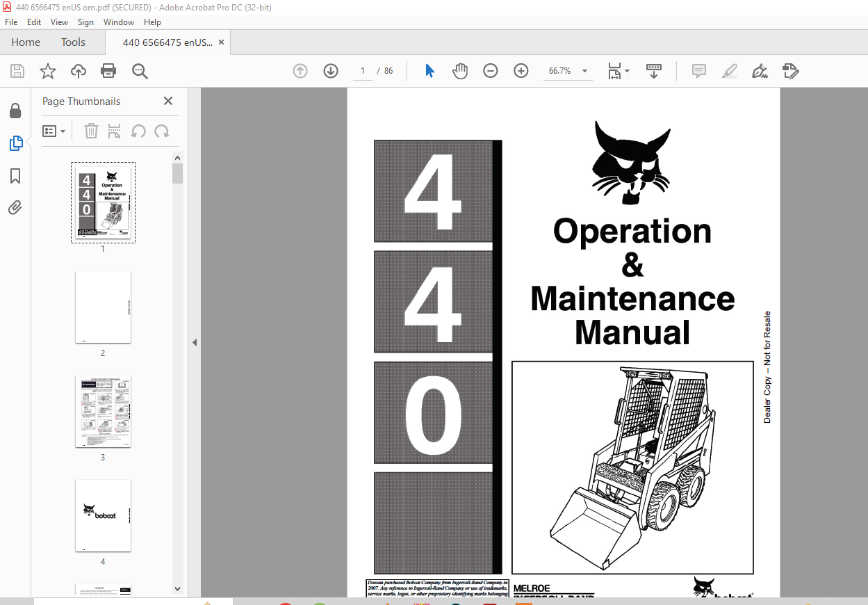Open the Find text magnifier icon

click(x=140, y=71)
